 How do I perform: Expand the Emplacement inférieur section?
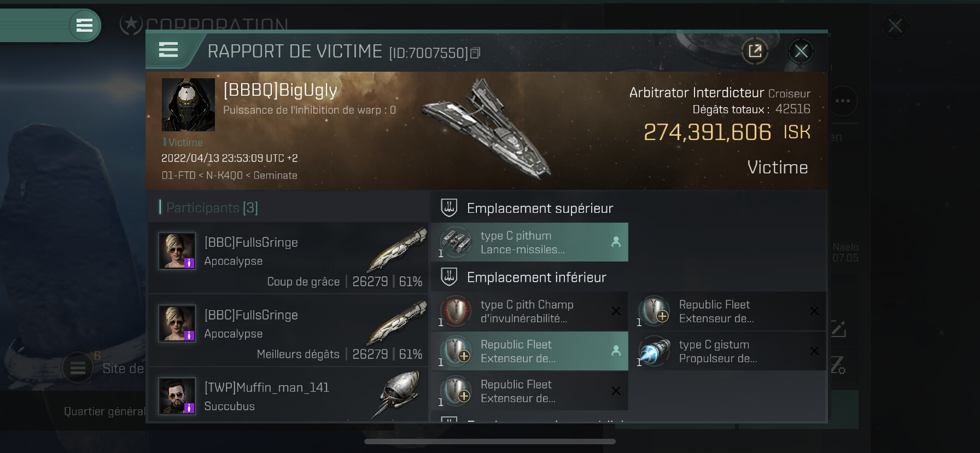pyautogui.click(x=536, y=277)
